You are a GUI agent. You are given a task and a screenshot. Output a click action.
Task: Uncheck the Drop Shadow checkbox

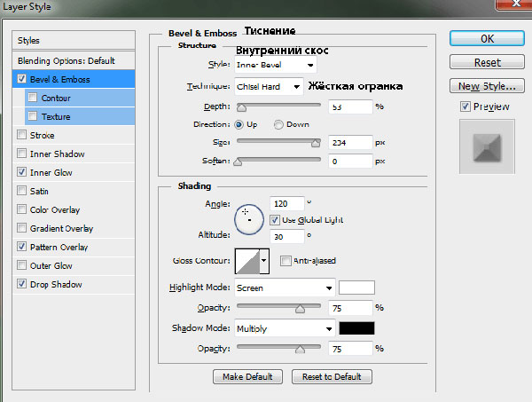pyautogui.click(x=21, y=284)
